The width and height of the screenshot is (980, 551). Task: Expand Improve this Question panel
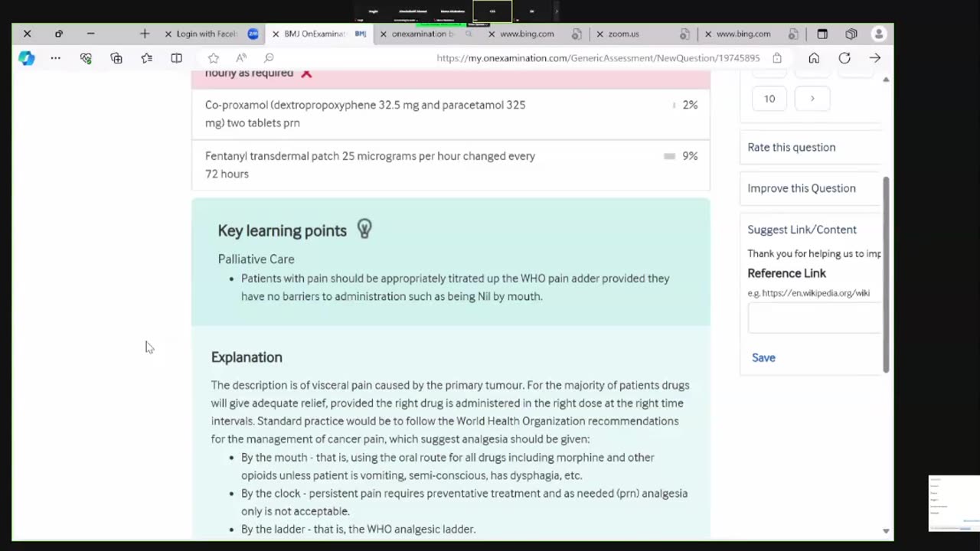(810, 188)
